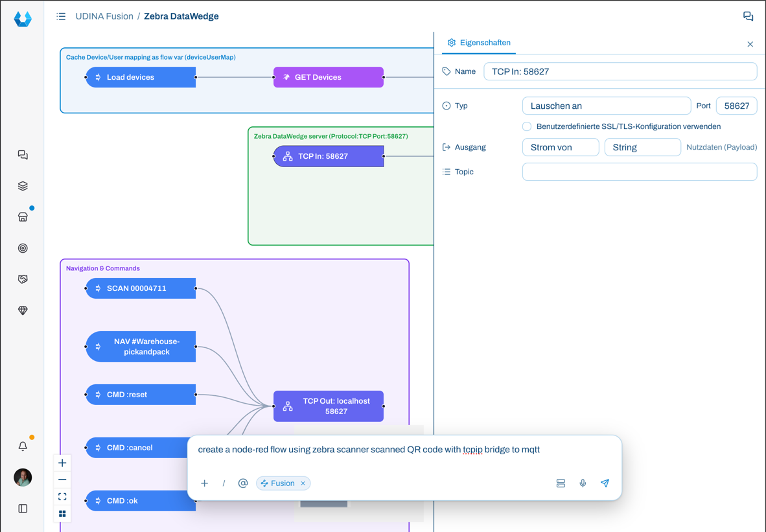Open the 'Strom von' output dropdown
766x532 pixels.
561,148
